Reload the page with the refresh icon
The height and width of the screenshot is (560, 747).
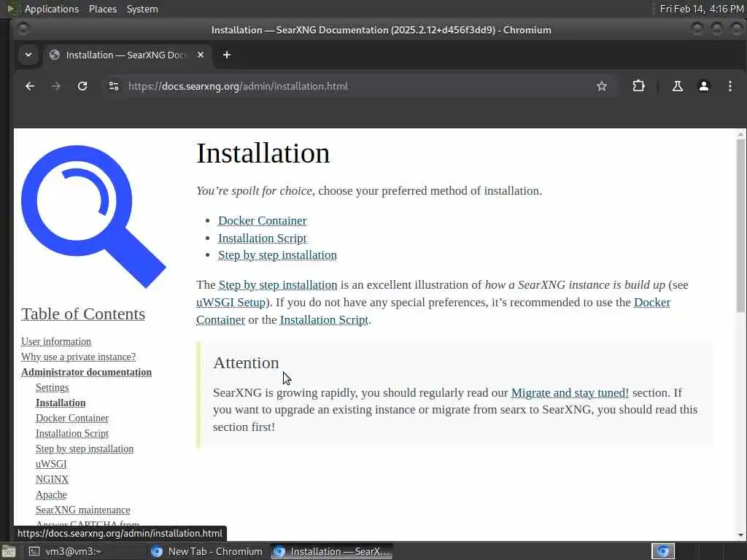click(x=82, y=86)
